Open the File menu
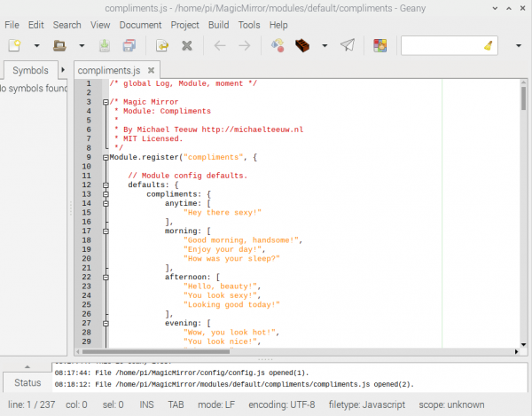The height and width of the screenshot is (416, 532). 12,25
